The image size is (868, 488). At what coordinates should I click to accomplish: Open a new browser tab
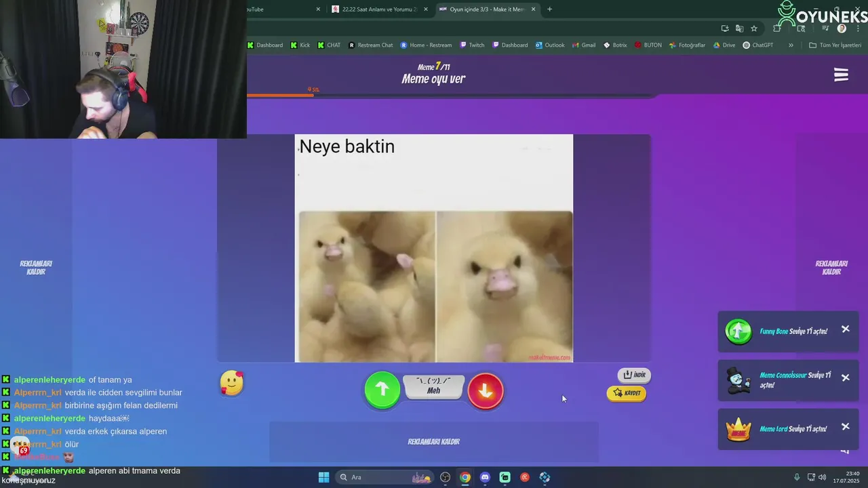point(549,9)
